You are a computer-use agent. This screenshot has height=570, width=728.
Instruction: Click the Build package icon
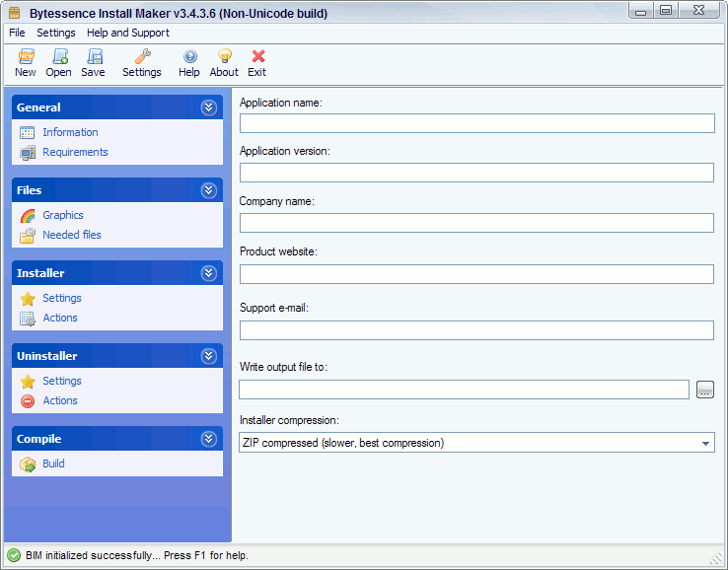(28, 464)
